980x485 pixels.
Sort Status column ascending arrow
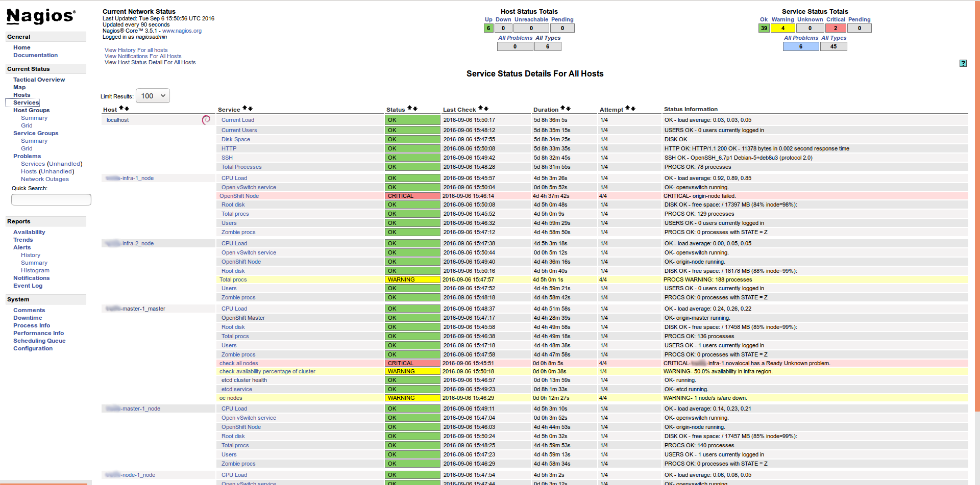tap(410, 108)
